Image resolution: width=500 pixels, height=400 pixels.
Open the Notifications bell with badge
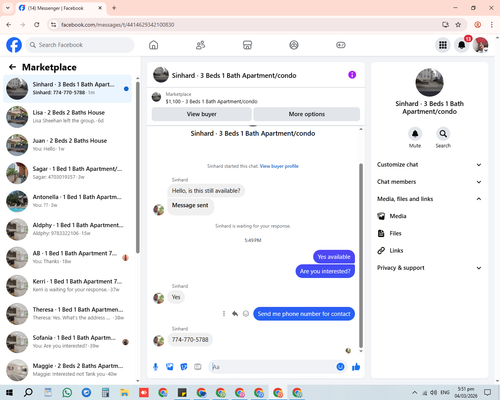coord(462,45)
